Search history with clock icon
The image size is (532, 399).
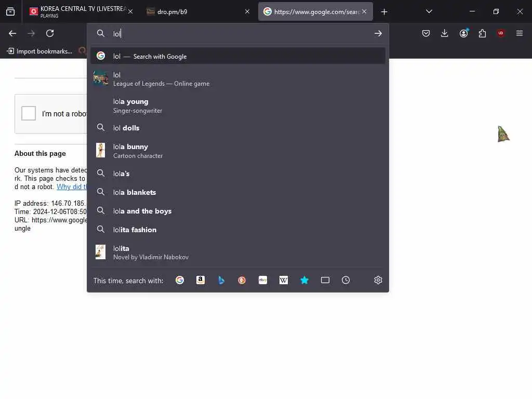coord(345,280)
